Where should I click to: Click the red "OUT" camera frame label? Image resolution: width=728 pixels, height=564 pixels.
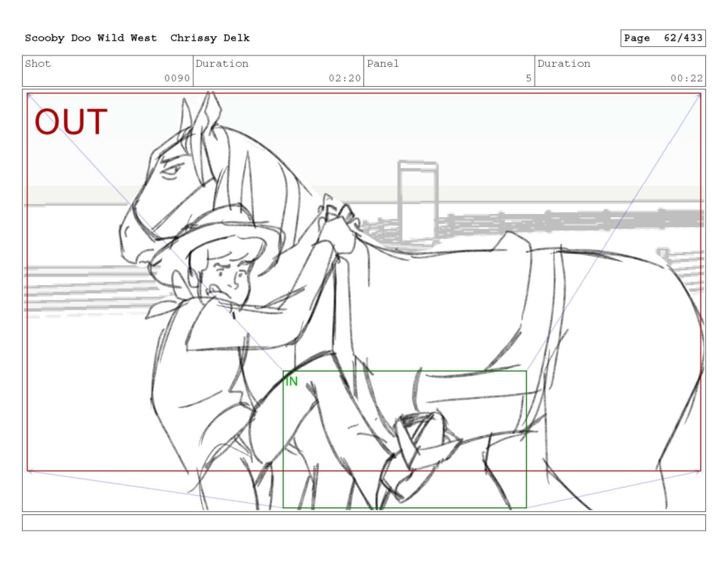pyautogui.click(x=71, y=122)
